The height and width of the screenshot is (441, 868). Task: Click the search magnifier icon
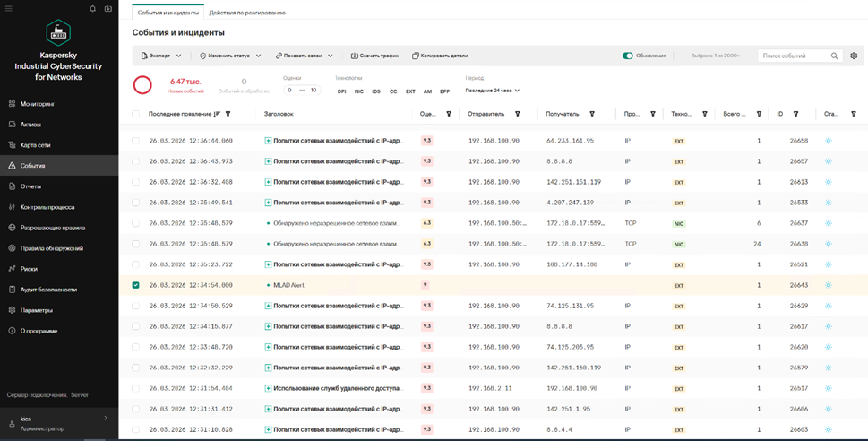pyautogui.click(x=834, y=56)
